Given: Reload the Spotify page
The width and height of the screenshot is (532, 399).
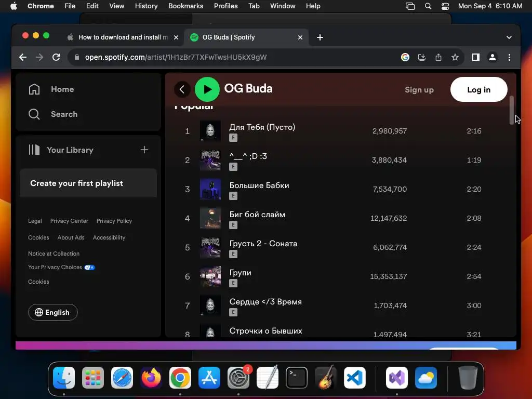Looking at the screenshot, I should (x=56, y=57).
